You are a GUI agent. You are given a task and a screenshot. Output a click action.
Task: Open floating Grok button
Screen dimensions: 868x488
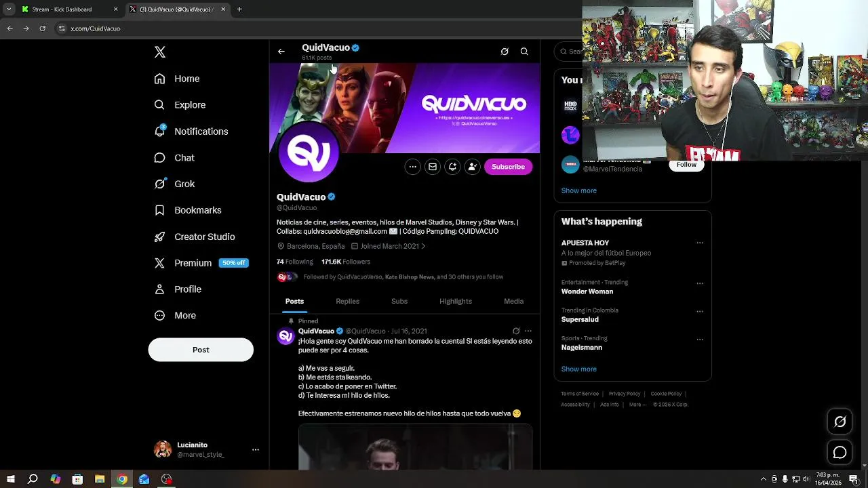(840, 422)
